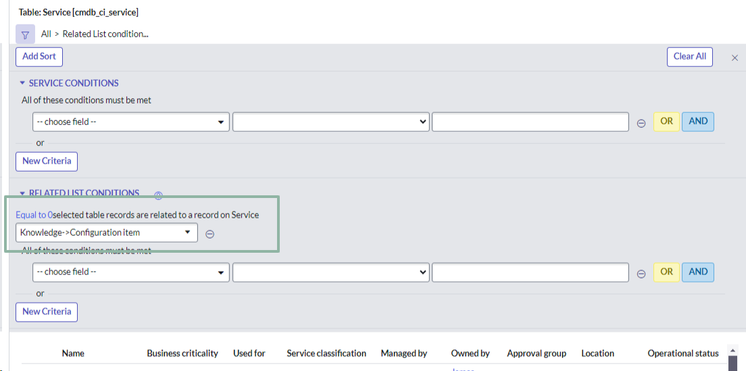Sort by Business criticality column
This screenshot has height=371, width=746.
point(182,353)
